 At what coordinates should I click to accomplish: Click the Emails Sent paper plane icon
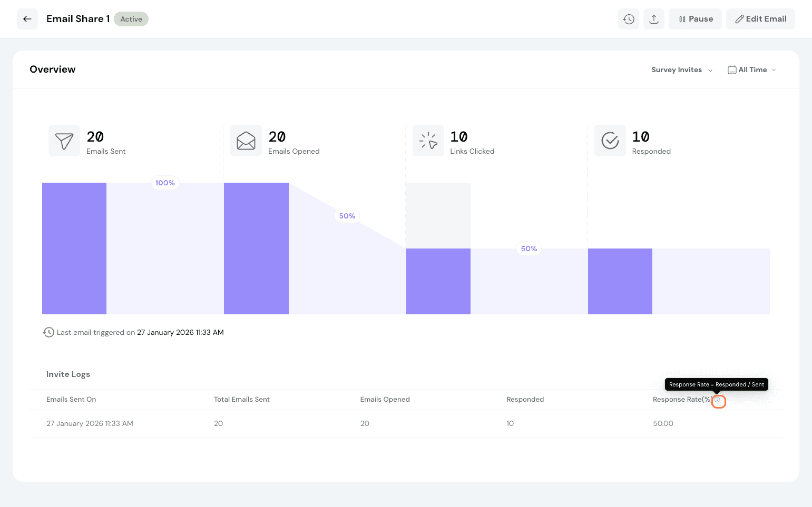tap(64, 141)
